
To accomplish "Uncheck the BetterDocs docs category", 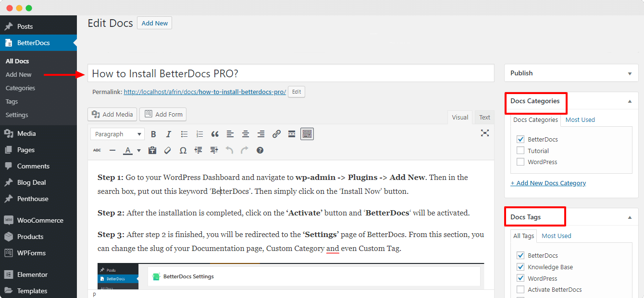I will (520, 139).
